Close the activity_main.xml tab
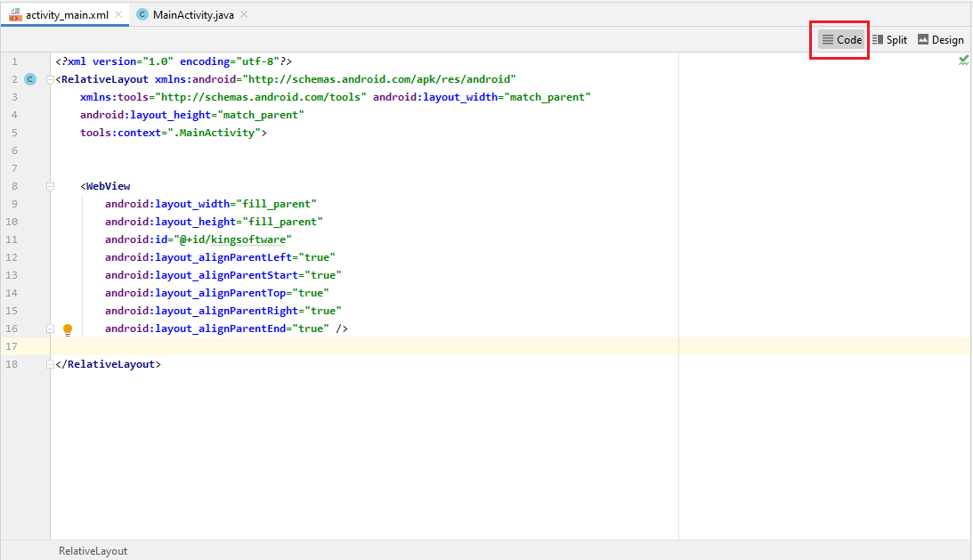The width and height of the screenshot is (973, 560). tap(118, 15)
